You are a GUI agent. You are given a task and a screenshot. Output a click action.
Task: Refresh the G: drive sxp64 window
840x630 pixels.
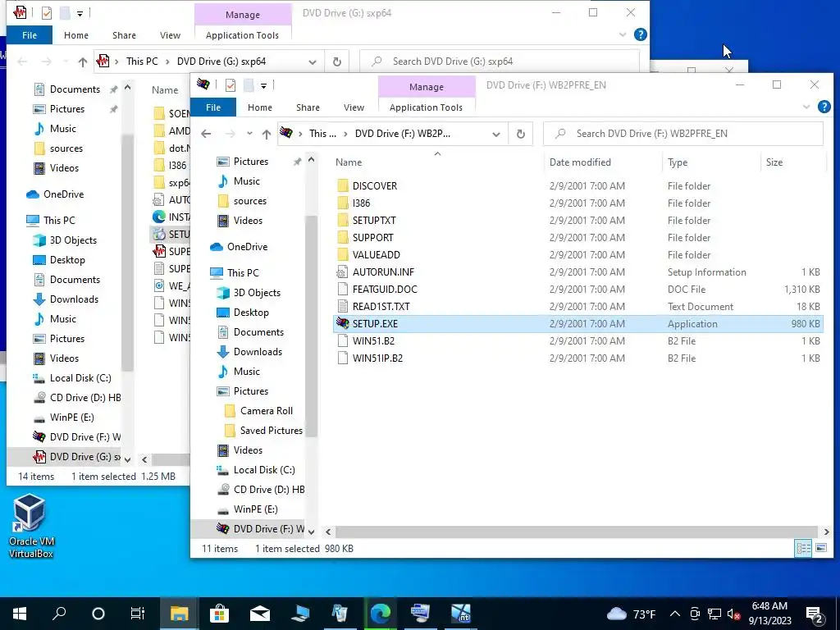[337, 62]
